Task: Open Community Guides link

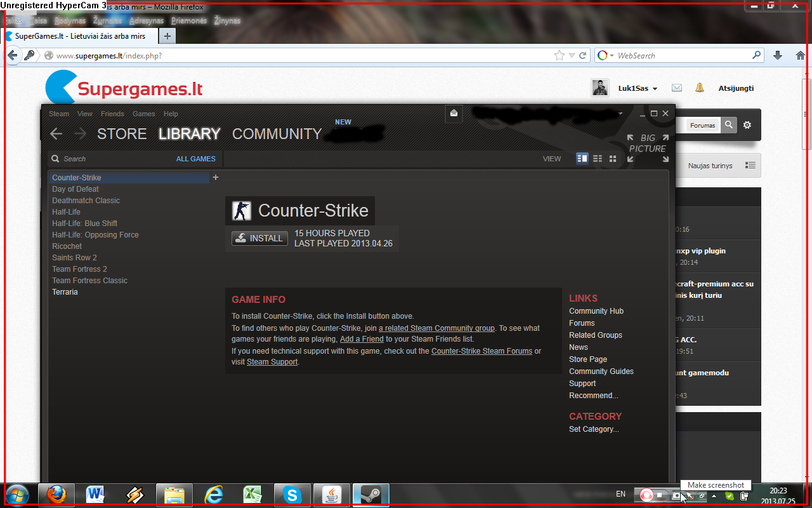Action: [601, 371]
